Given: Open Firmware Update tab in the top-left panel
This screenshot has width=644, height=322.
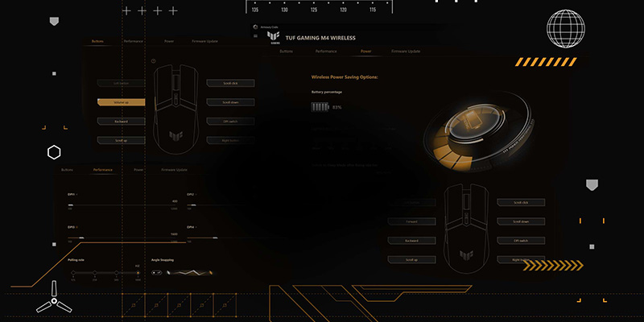Looking at the screenshot, I should click(x=205, y=42).
